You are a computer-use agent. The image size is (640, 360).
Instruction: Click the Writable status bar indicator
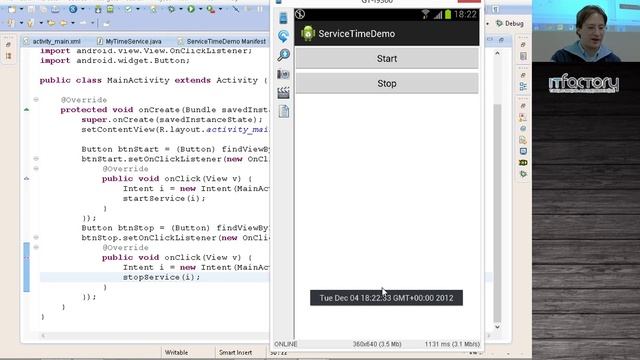[x=176, y=352]
